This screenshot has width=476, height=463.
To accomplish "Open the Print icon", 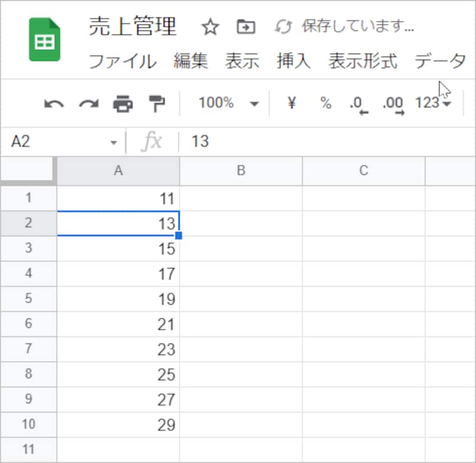I will tap(122, 102).
